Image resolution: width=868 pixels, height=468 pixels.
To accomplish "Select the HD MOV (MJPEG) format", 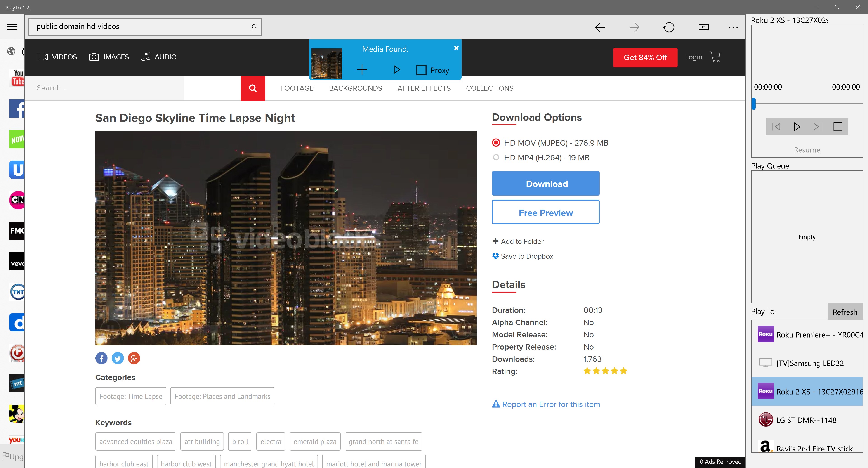I will [x=496, y=142].
